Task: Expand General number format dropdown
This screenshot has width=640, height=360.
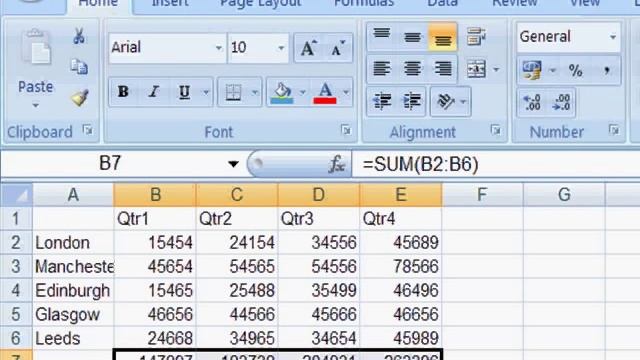Action: point(613,37)
